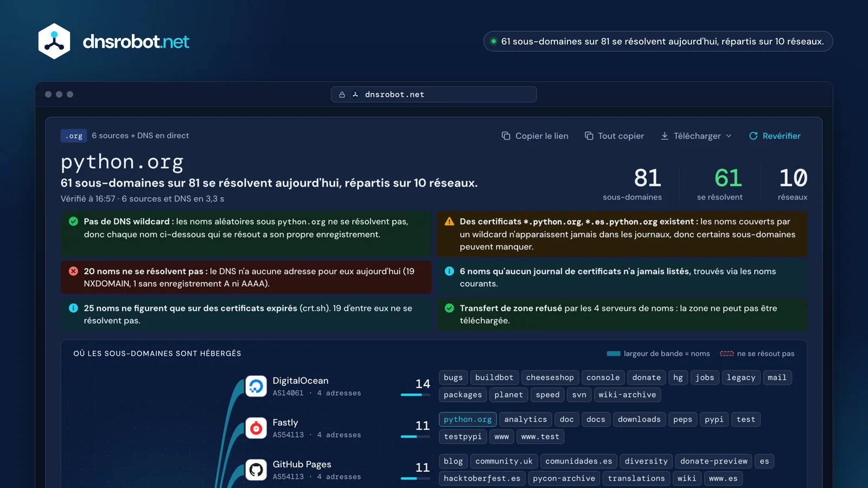Select the highlighted 'python.org' chip
The image size is (868, 488).
click(468, 419)
